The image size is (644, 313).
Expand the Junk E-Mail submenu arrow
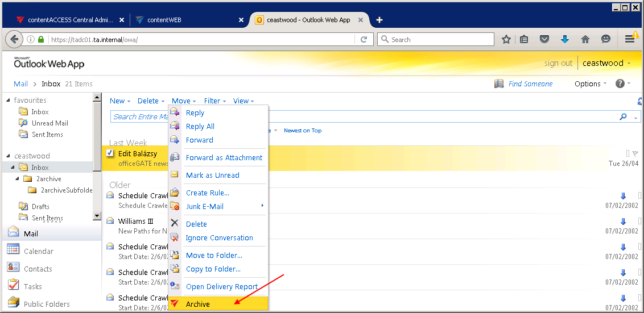click(x=262, y=206)
